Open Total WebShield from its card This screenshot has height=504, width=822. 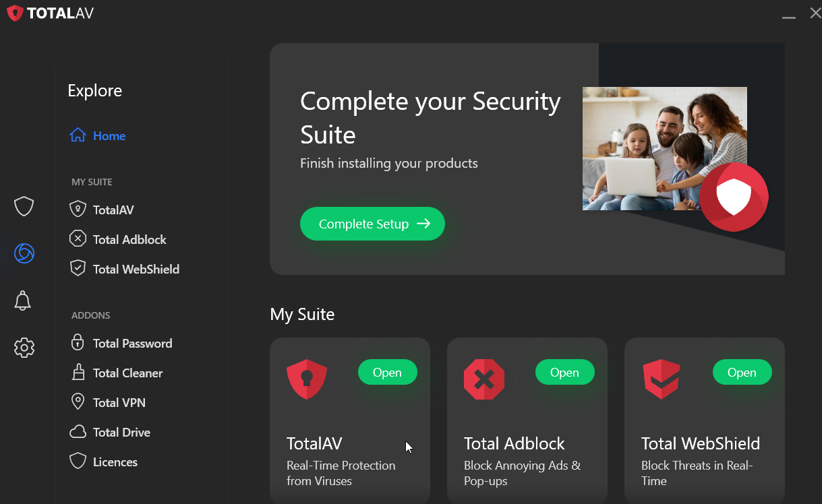(x=742, y=372)
